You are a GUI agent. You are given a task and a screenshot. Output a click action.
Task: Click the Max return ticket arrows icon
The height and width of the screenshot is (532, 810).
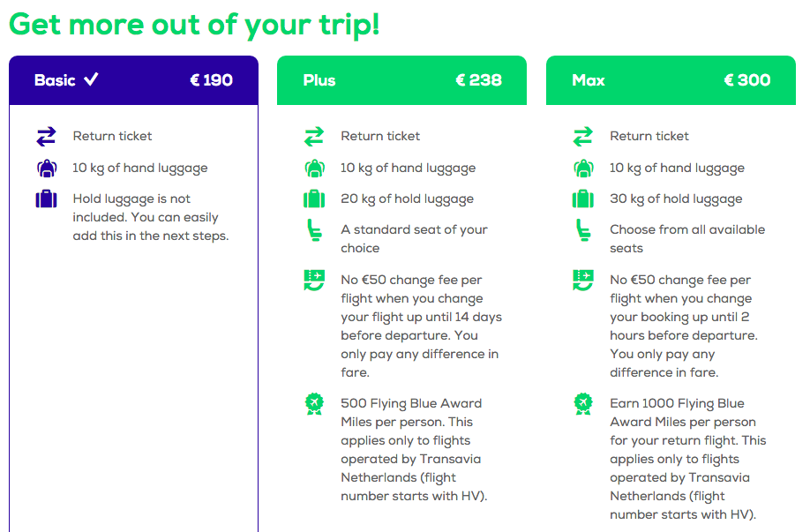(x=583, y=136)
